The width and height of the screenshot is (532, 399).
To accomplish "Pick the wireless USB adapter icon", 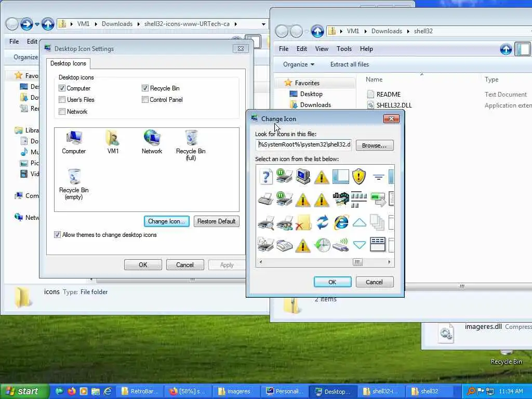I will tap(341, 245).
